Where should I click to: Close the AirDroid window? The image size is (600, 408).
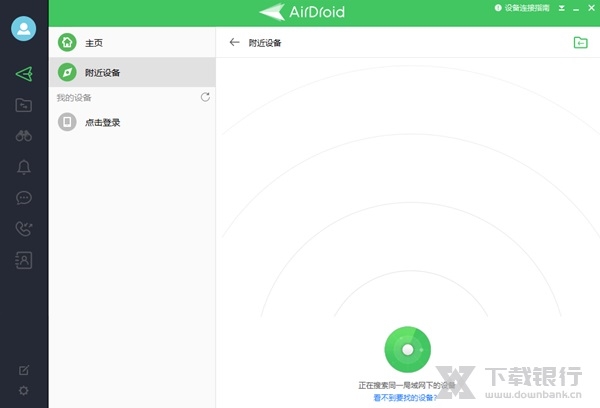click(591, 8)
